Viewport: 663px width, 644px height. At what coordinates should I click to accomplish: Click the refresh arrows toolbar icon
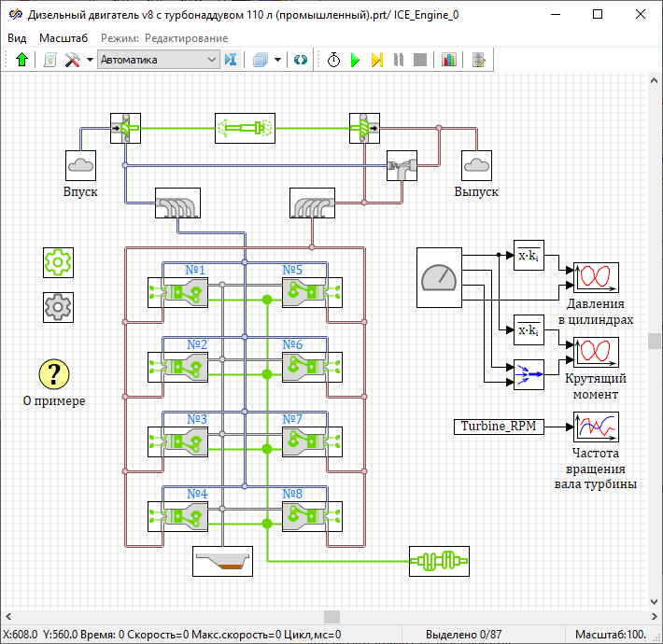(301, 60)
